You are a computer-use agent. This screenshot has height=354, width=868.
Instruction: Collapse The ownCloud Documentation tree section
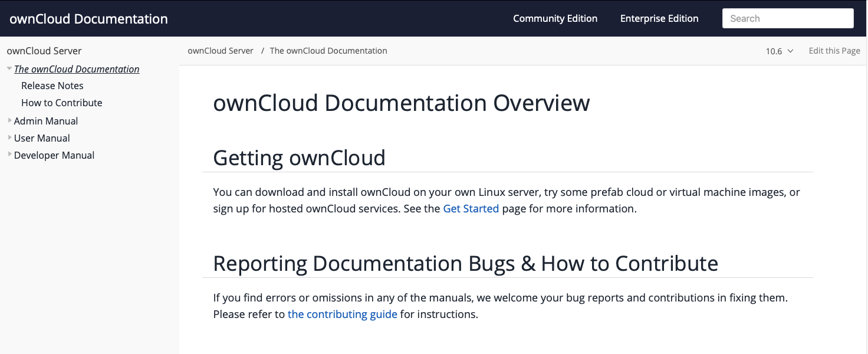[x=9, y=68]
